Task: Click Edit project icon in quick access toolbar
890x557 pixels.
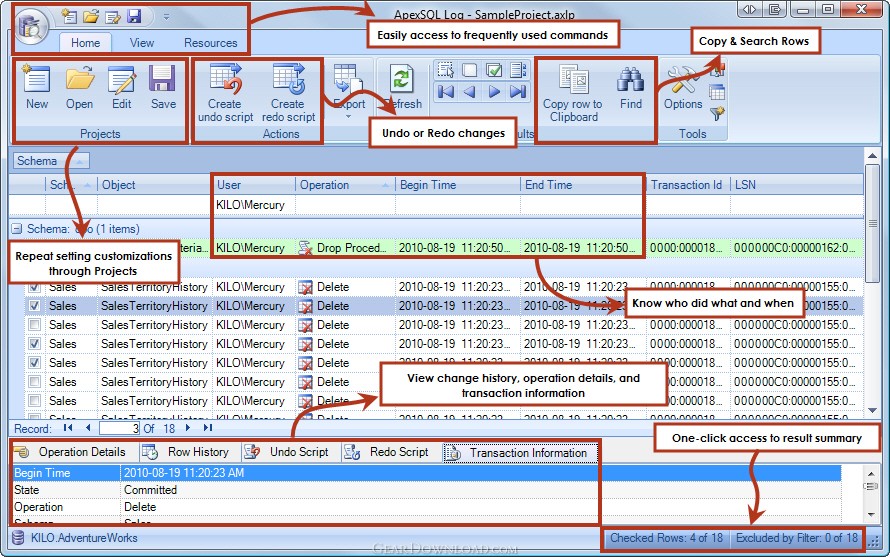Action: (112, 16)
